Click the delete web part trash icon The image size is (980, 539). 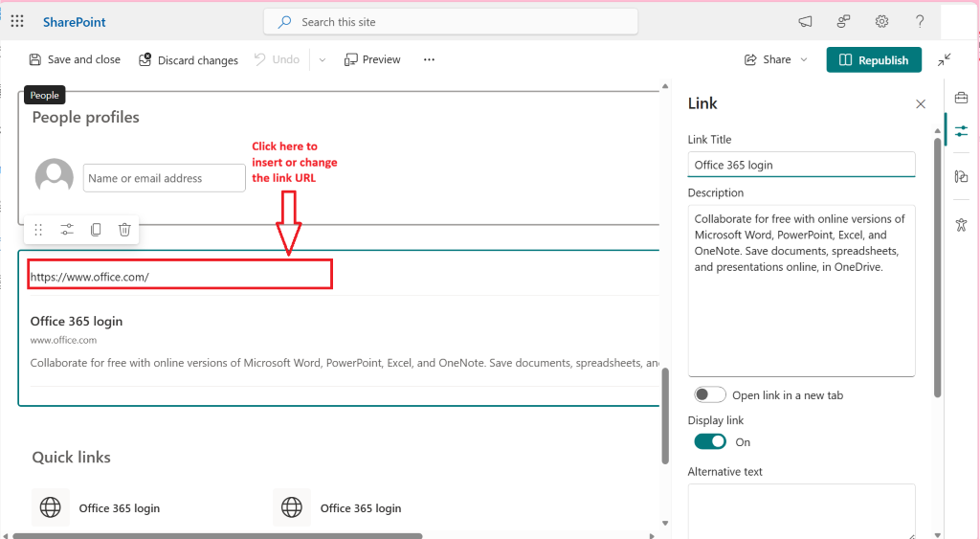(124, 230)
